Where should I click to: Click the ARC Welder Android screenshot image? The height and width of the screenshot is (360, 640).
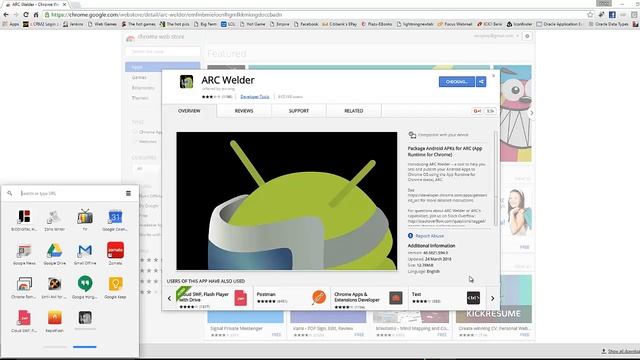[287, 201]
